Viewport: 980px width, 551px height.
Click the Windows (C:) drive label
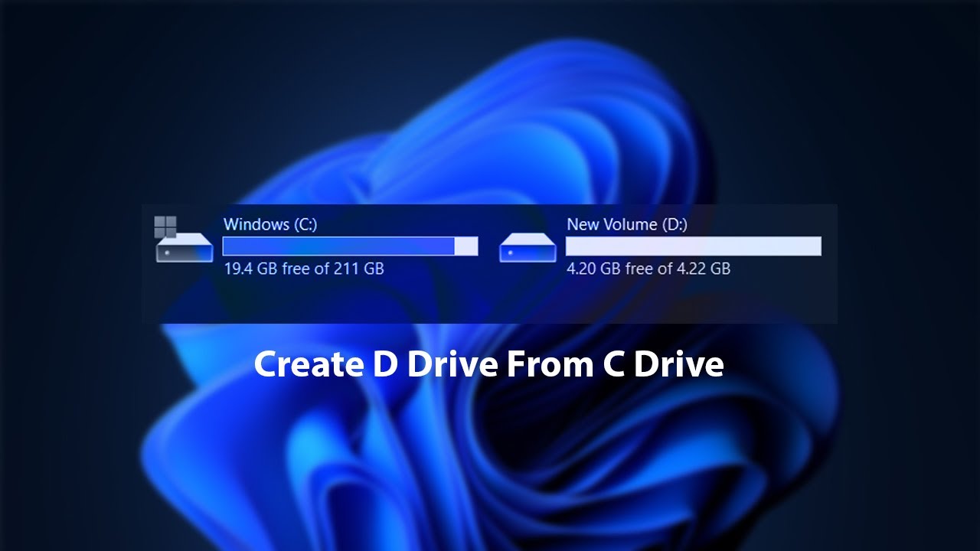tap(270, 224)
